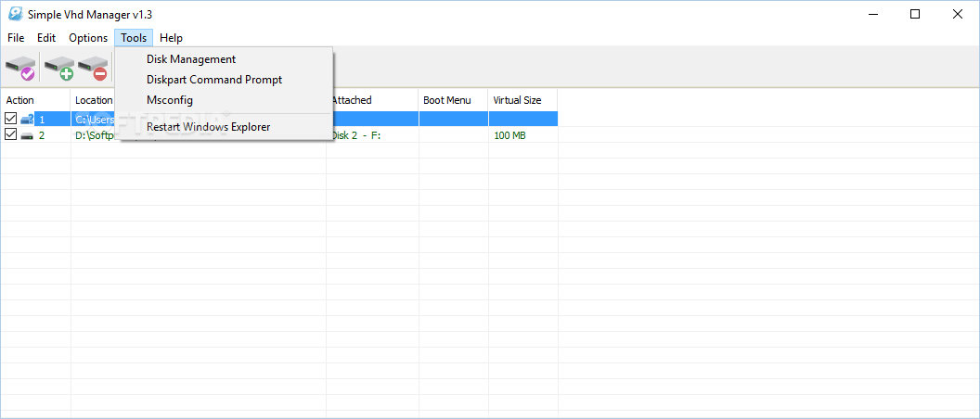Uncheck the checkbox for row 2
This screenshot has width=980, height=419.
click(x=10, y=135)
